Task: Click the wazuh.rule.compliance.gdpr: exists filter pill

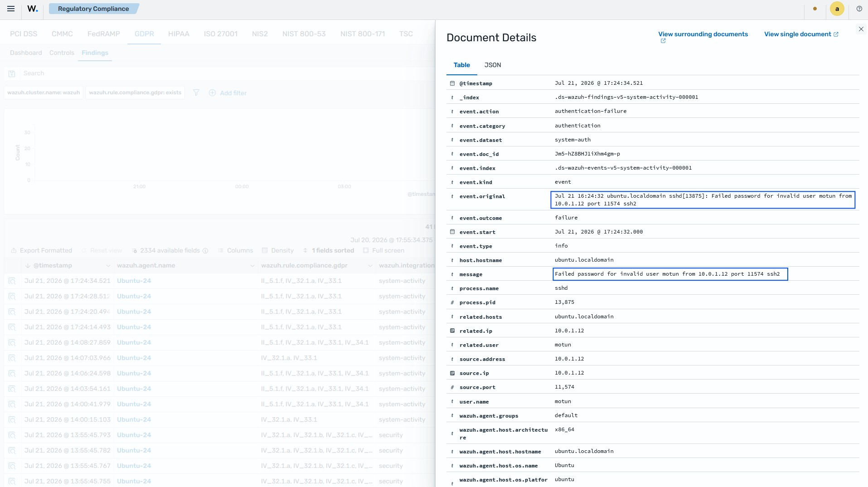Action: [135, 93]
